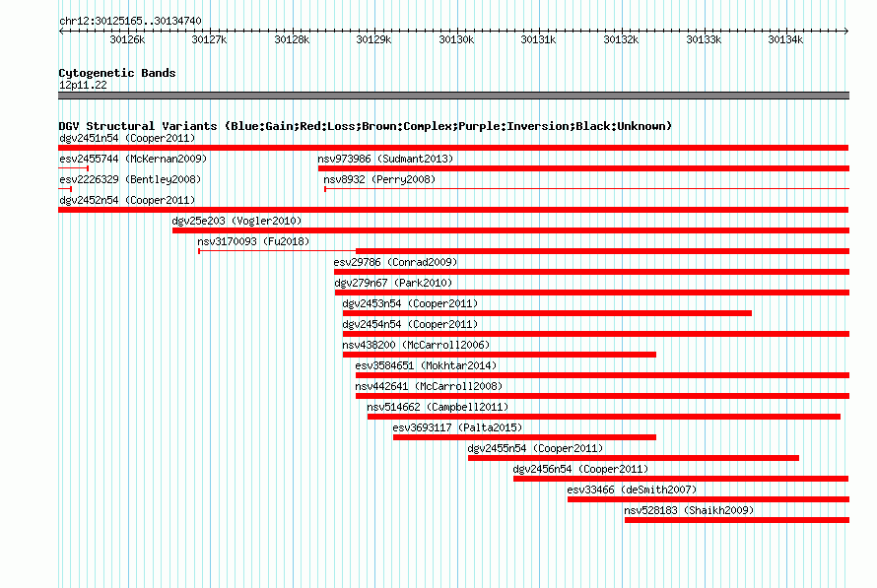Click the ruler's right end arrow
877x588 pixels.
(x=846, y=32)
